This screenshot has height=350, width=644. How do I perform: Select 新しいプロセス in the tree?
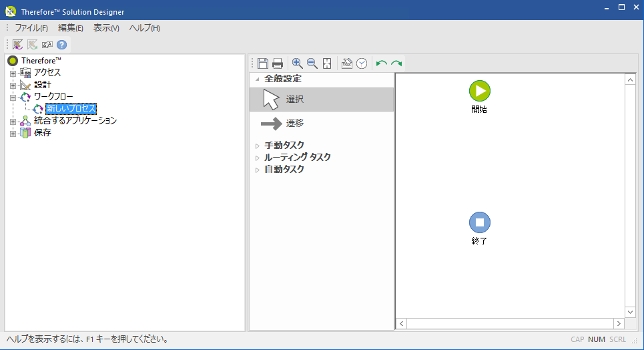point(71,109)
